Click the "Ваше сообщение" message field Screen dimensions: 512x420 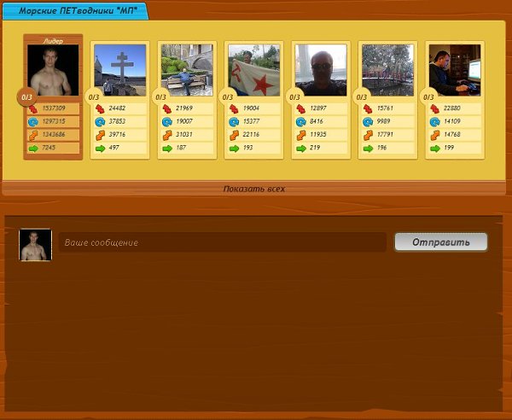pyautogui.click(x=222, y=242)
